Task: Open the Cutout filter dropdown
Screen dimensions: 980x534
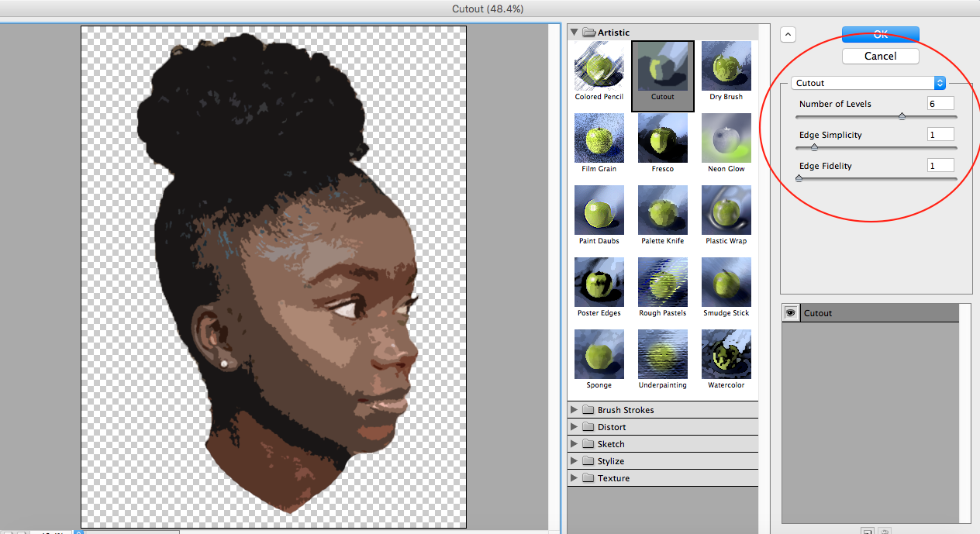Action: point(869,83)
